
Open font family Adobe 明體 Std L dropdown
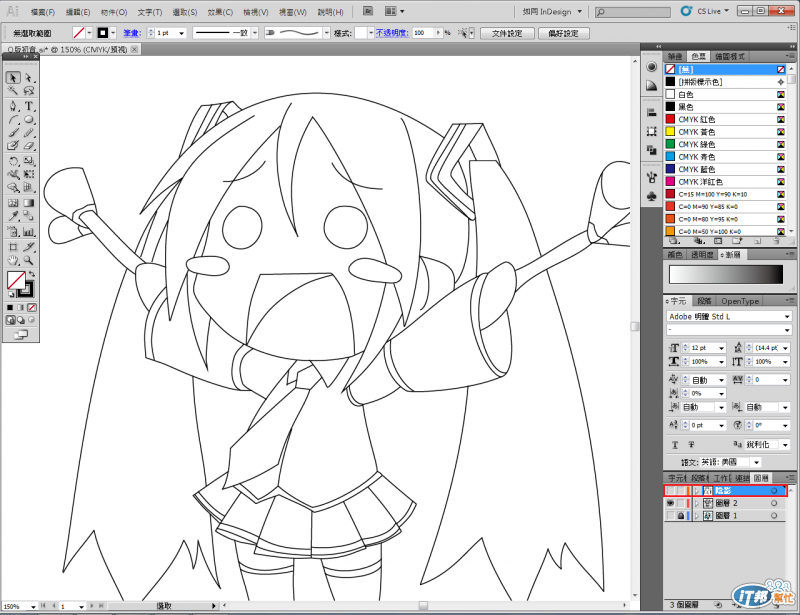(x=787, y=317)
